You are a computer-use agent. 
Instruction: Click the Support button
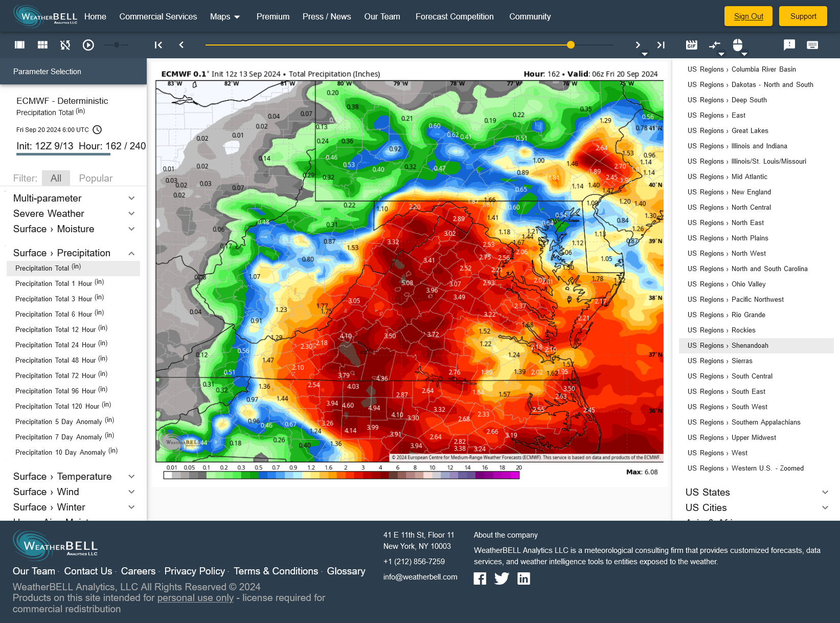(803, 16)
